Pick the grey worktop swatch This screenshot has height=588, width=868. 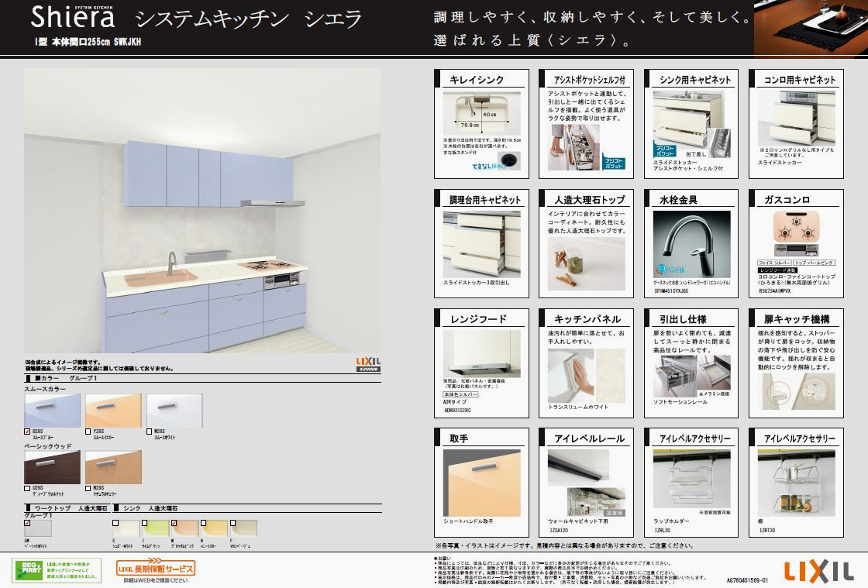38,529
